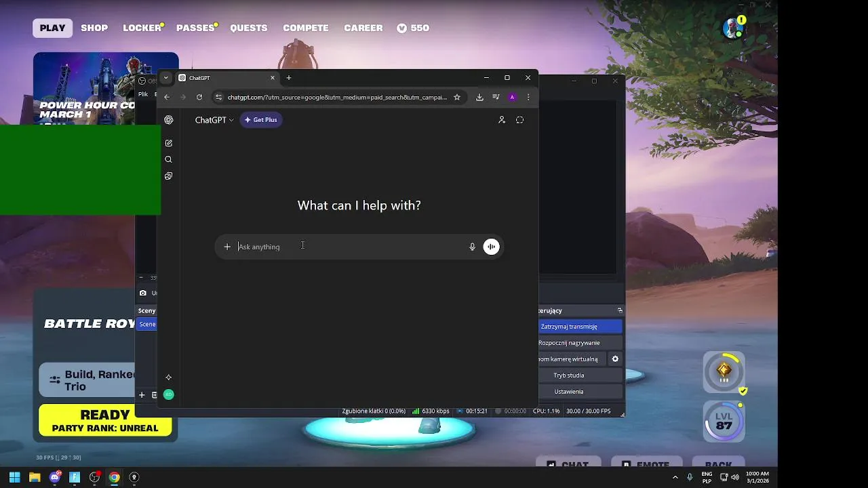Screen dimensions: 868x488
Task: Start a temporary chat with dashed circle icon
Action: (x=520, y=120)
